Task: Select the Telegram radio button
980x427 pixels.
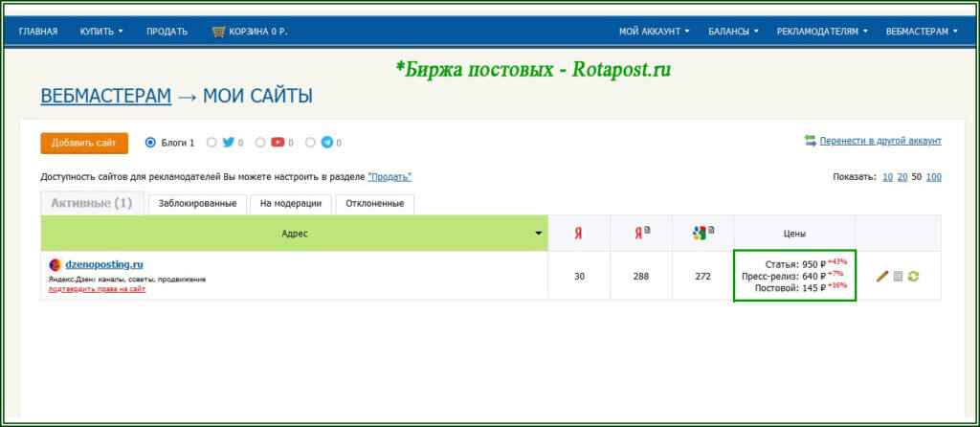Action: tap(311, 143)
